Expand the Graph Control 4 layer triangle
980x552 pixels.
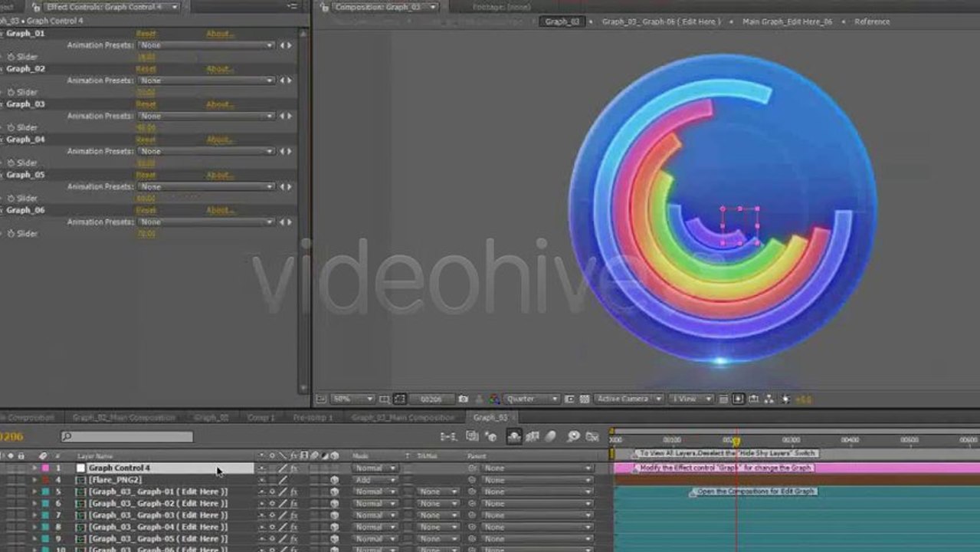34,468
